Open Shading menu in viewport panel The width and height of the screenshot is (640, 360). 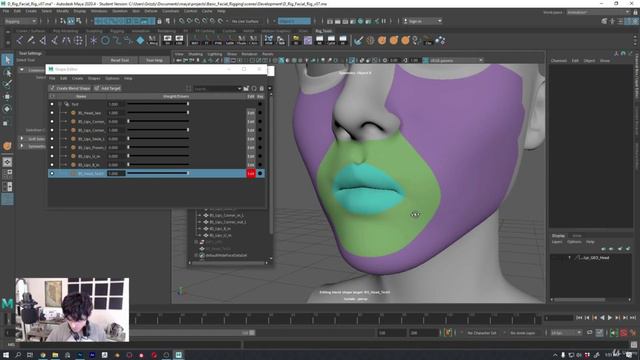pos(195,54)
